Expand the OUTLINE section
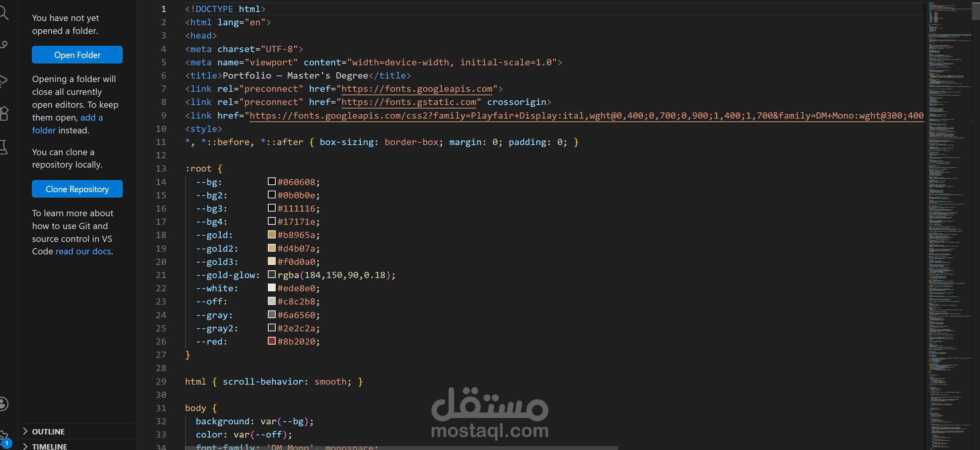The width and height of the screenshot is (980, 450). pyautogui.click(x=48, y=431)
